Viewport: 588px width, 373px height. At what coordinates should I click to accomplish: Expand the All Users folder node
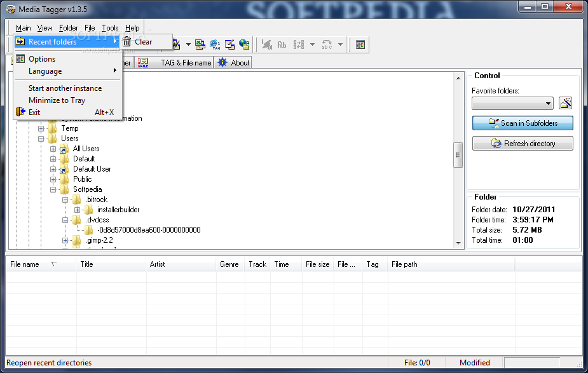[53, 149]
